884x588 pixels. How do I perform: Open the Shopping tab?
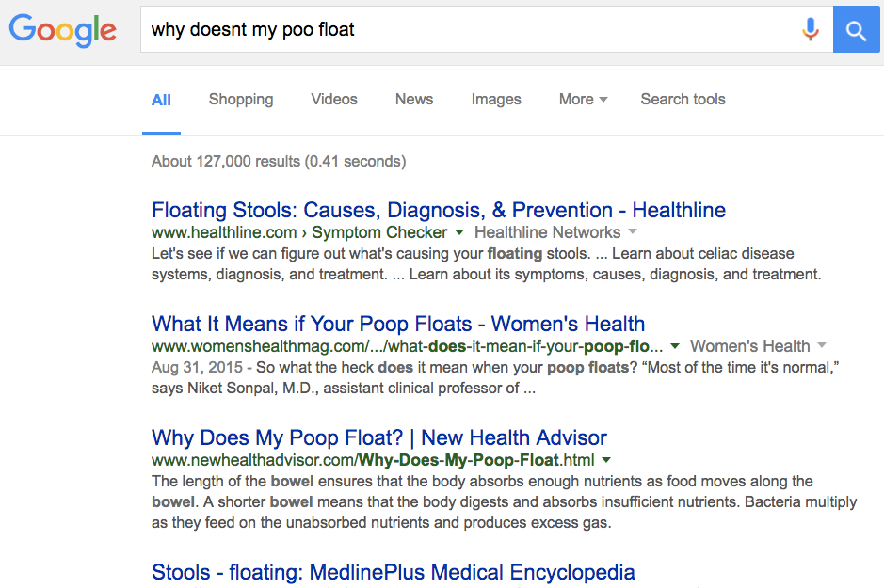(240, 99)
